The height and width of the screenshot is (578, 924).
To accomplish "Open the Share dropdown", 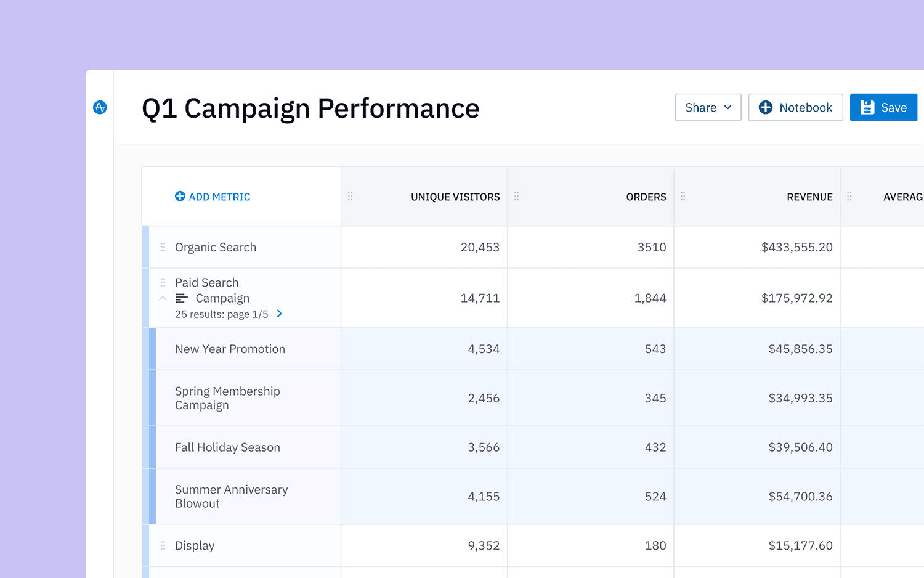I will 708,107.
